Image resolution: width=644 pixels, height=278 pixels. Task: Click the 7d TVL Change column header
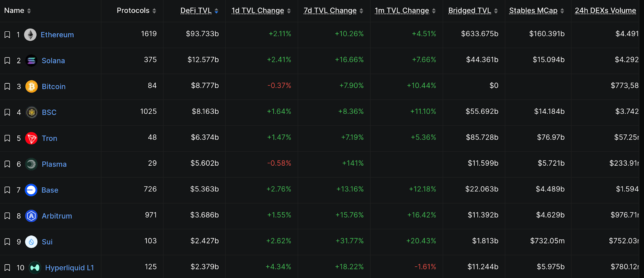(330, 11)
